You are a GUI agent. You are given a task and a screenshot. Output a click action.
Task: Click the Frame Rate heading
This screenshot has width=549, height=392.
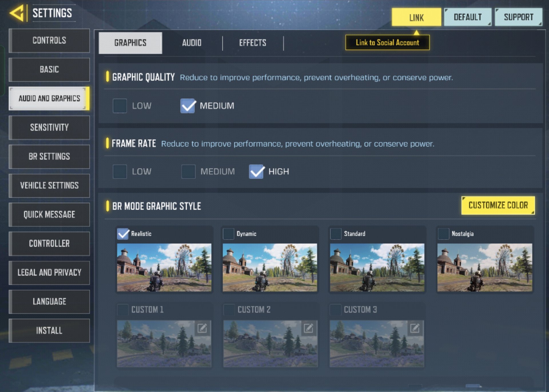click(x=134, y=143)
